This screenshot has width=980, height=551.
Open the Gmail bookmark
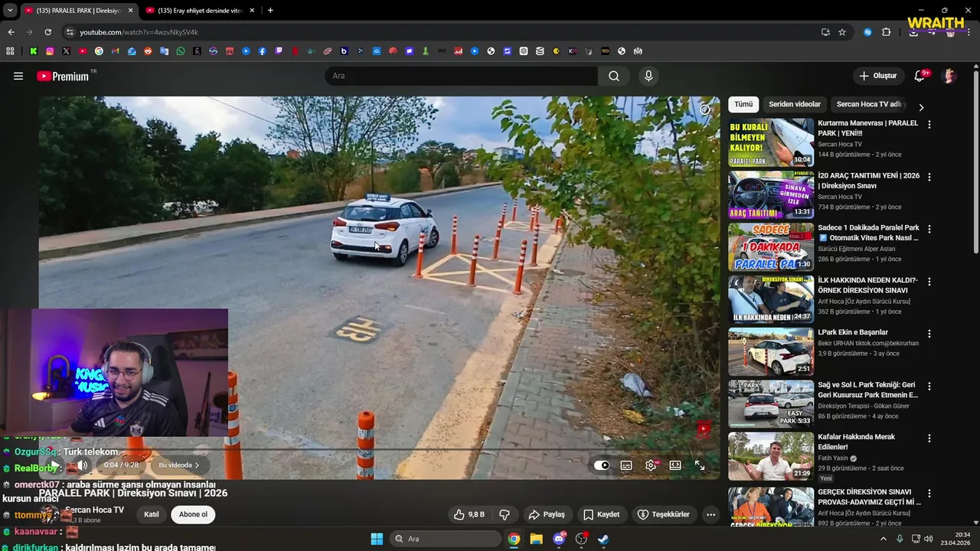click(x=116, y=51)
